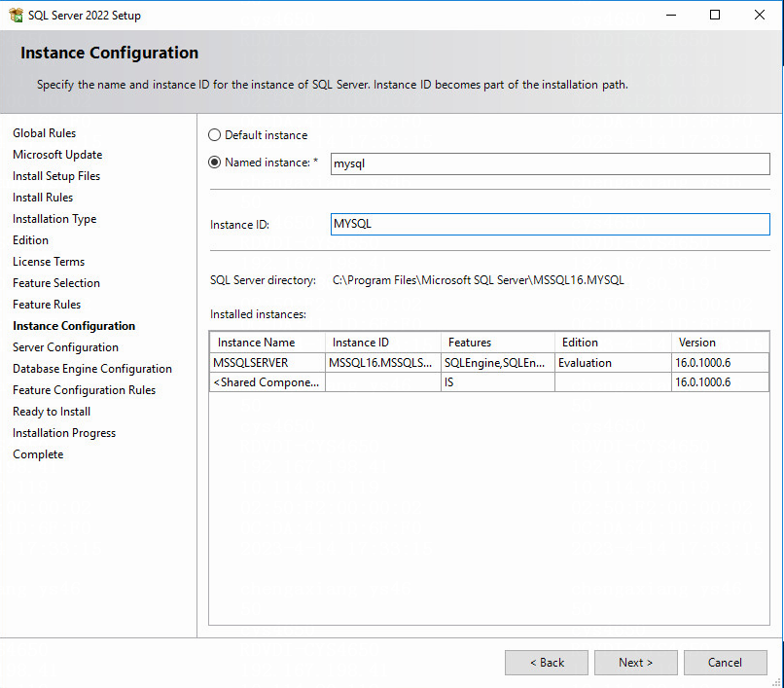Go to Microsoft Update step
This screenshot has height=688, width=784.
[57, 155]
